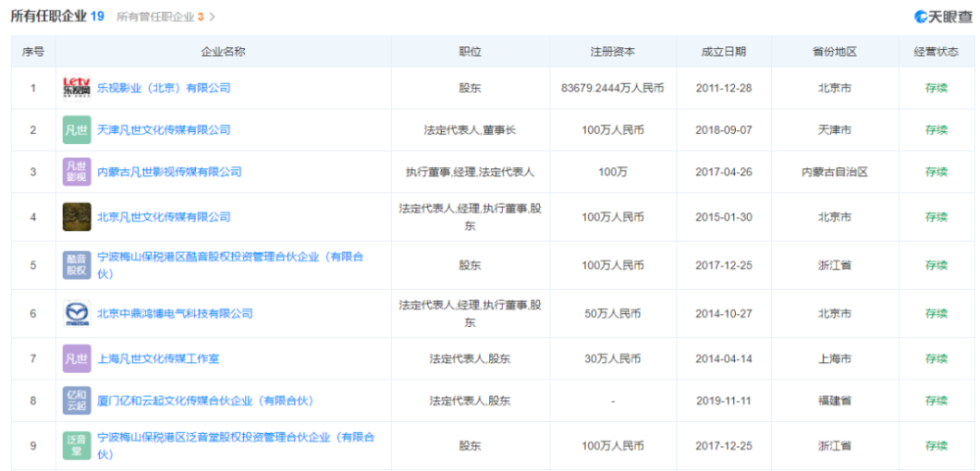Open 上海凡世文化传媒工作室 link
980x471 pixels.
coord(158,358)
